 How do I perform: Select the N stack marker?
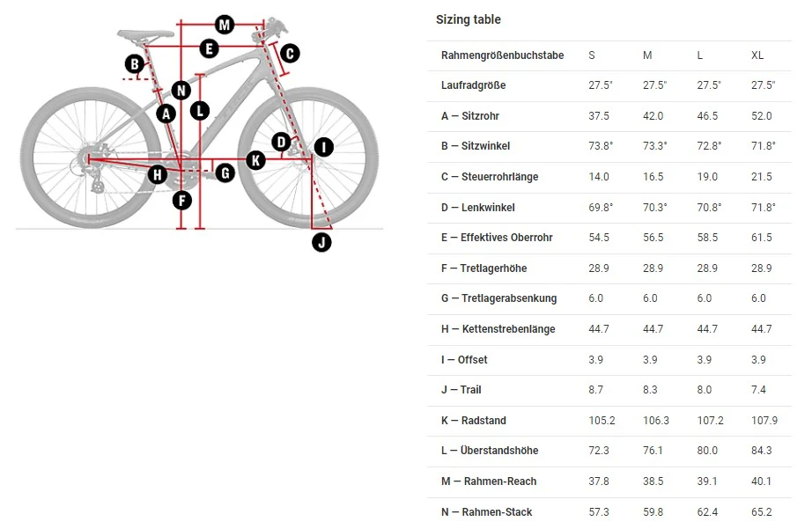181,91
